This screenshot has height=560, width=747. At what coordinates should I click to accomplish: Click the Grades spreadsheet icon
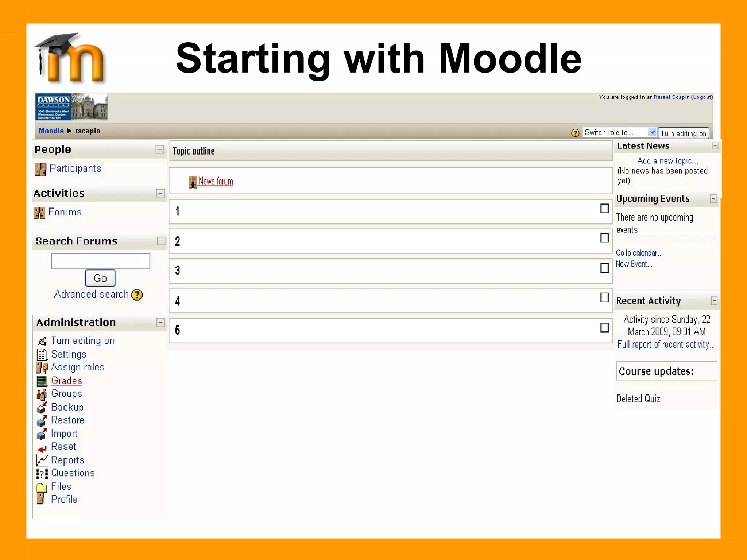point(42,381)
